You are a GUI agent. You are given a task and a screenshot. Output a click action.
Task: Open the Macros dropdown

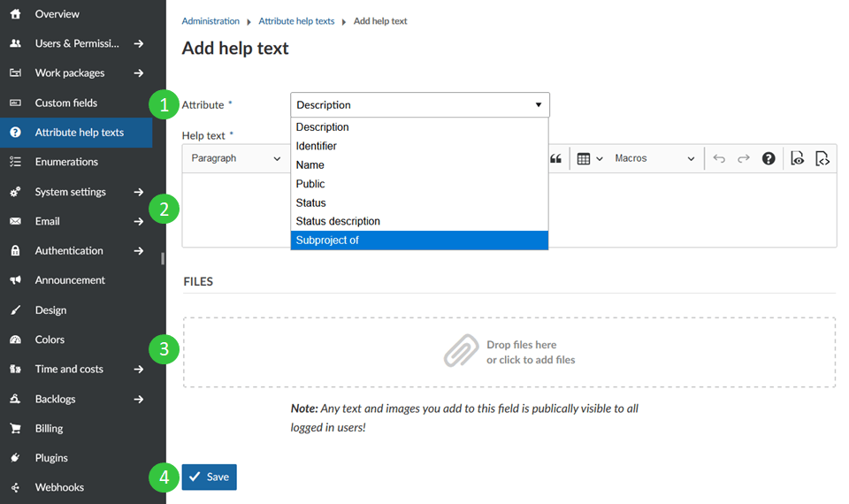(x=654, y=159)
